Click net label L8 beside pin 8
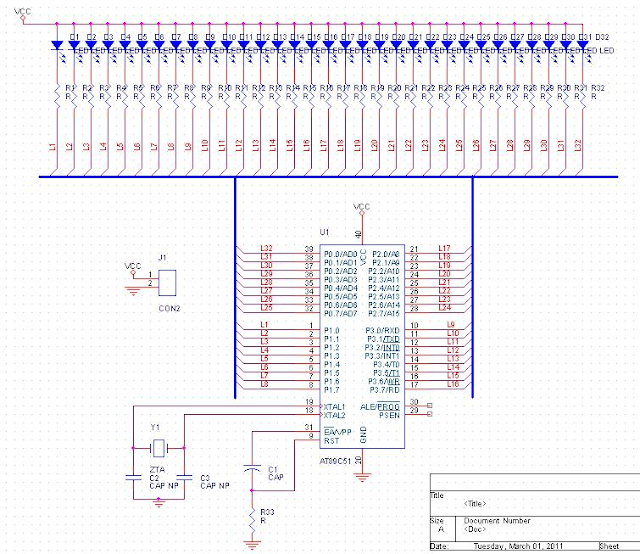This screenshot has width=640, height=554. click(264, 384)
